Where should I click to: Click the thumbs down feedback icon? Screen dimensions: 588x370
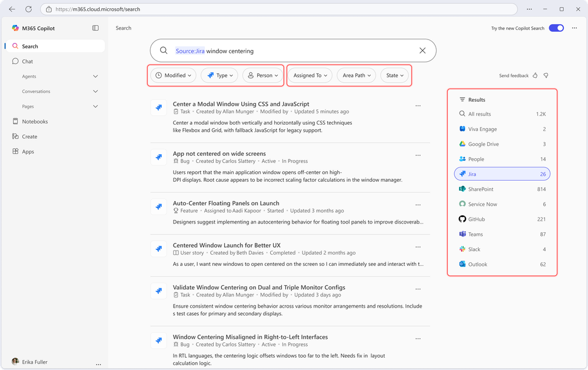(x=546, y=75)
